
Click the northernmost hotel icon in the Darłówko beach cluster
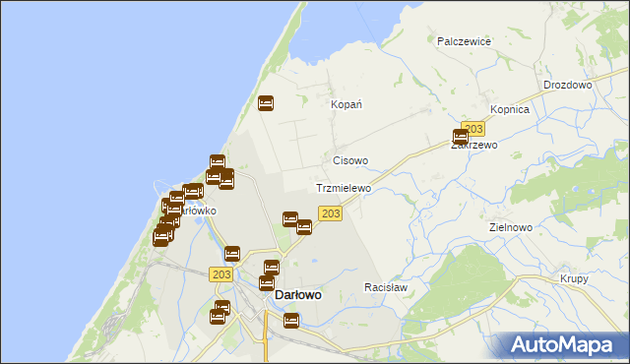[x=218, y=162]
